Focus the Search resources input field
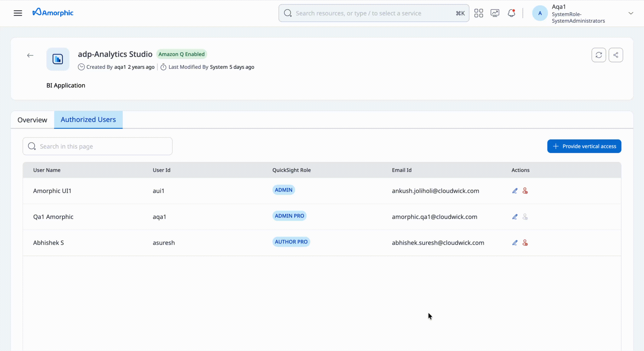This screenshot has width=644, height=351. 374,13
